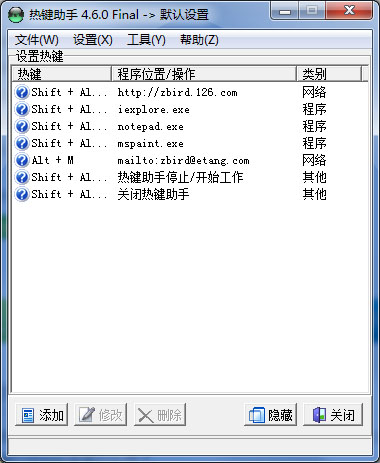Image resolution: width=380 pixels, height=463 pixels.
Task: Open the 设置(X) menu
Action: tap(93, 40)
